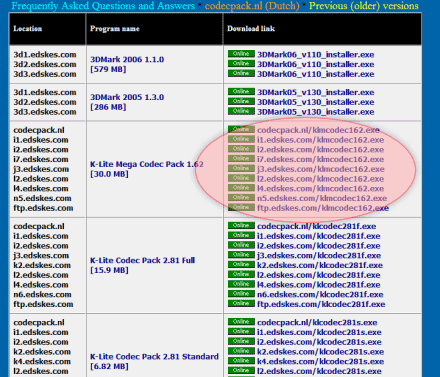The width and height of the screenshot is (440, 377).
Task: Download l4.edskes.com/klcodec281f.exe
Action: click(x=319, y=285)
